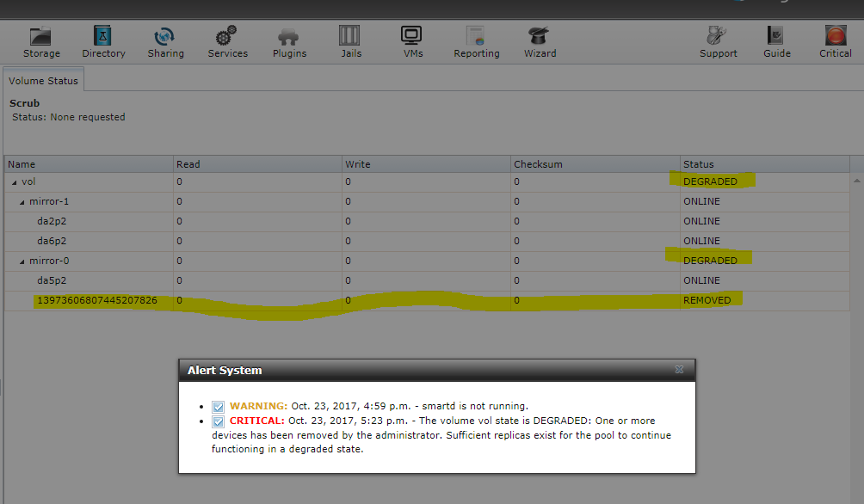
Task: Open the Sharing section
Action: pos(165,42)
